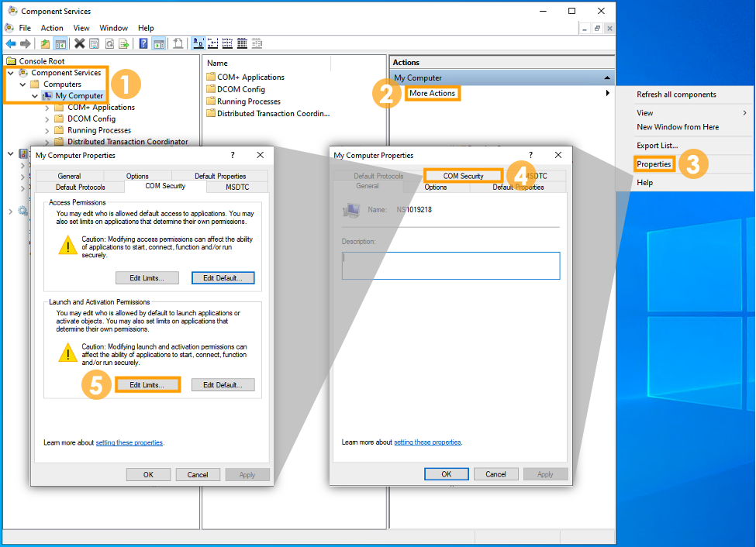The width and height of the screenshot is (756, 547).
Task: Expand Distributed Transaction Coordinator in the tree
Action: [47, 142]
